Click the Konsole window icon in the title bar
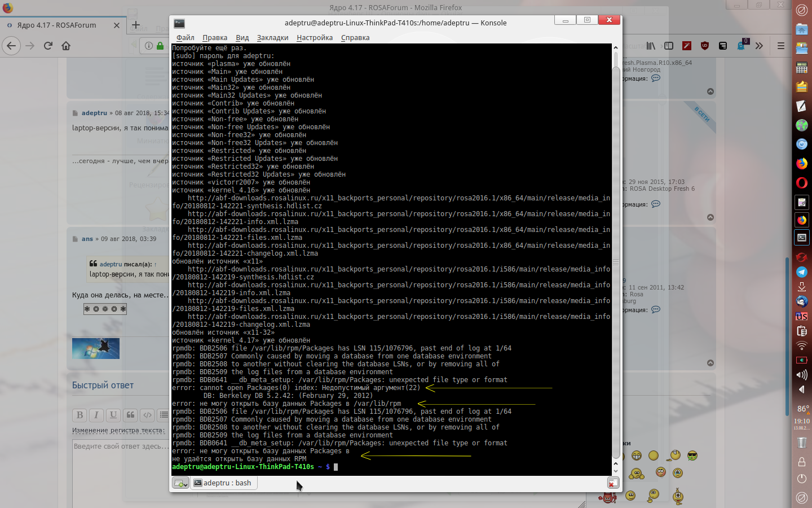Screen dimensions: 812x508 (x=179, y=23)
